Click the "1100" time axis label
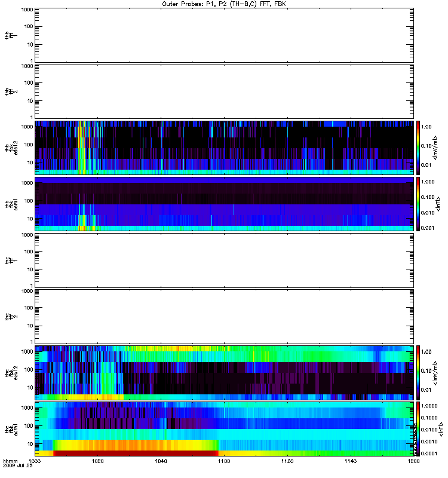The width and height of the screenshot is (448, 478). tap(224, 461)
